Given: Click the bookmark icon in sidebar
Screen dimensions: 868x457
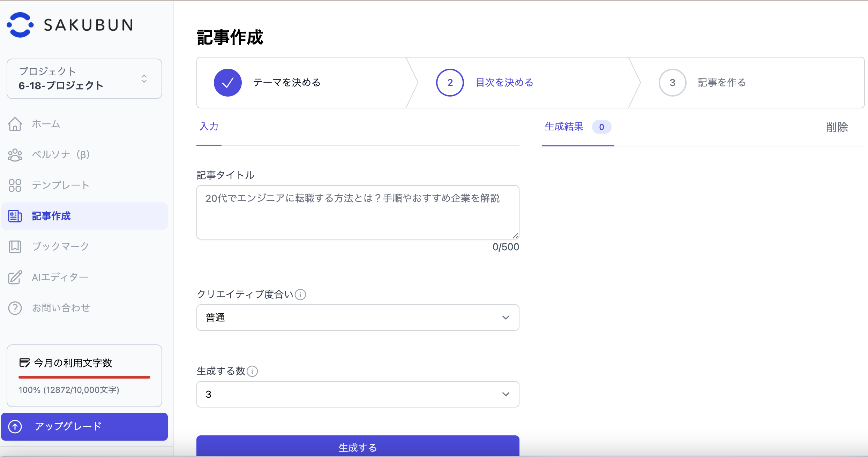Looking at the screenshot, I should (x=15, y=246).
